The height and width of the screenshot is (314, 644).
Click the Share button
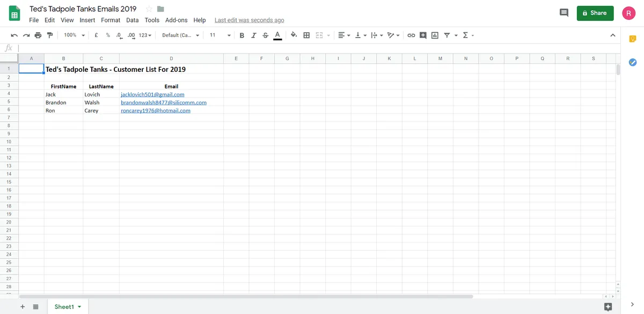tap(595, 13)
